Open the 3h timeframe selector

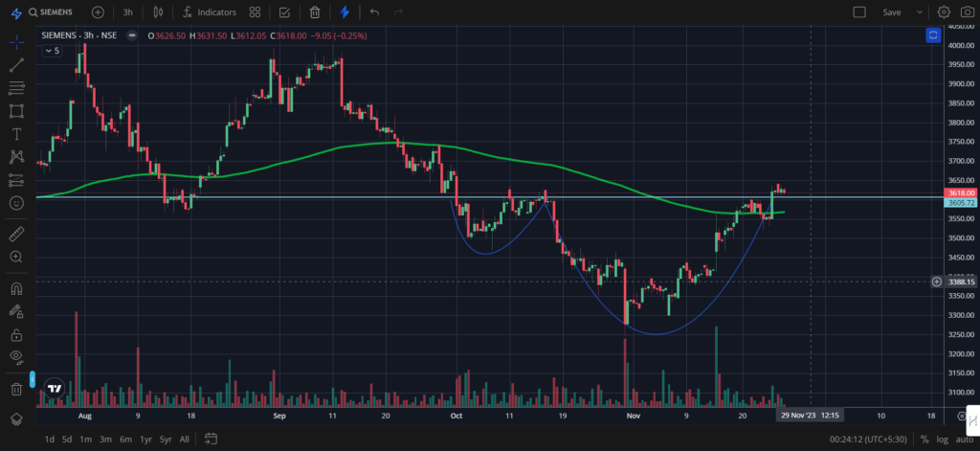tap(127, 11)
